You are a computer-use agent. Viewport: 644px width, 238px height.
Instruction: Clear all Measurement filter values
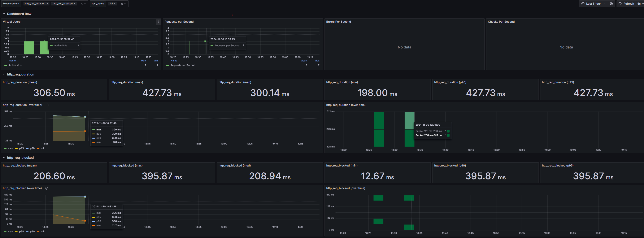click(82, 4)
